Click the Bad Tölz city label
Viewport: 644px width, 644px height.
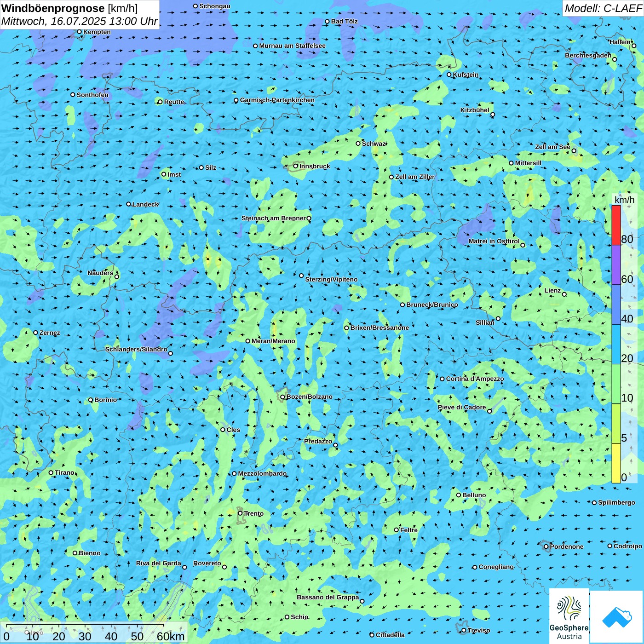345,21
